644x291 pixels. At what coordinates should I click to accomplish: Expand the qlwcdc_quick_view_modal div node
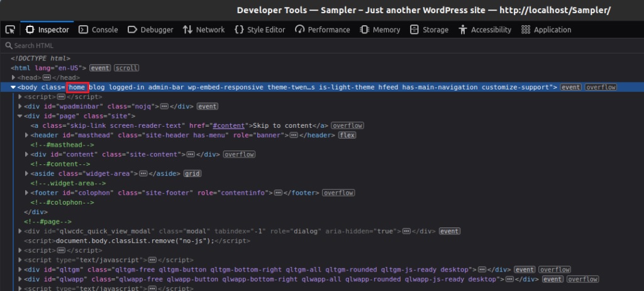[20, 231]
